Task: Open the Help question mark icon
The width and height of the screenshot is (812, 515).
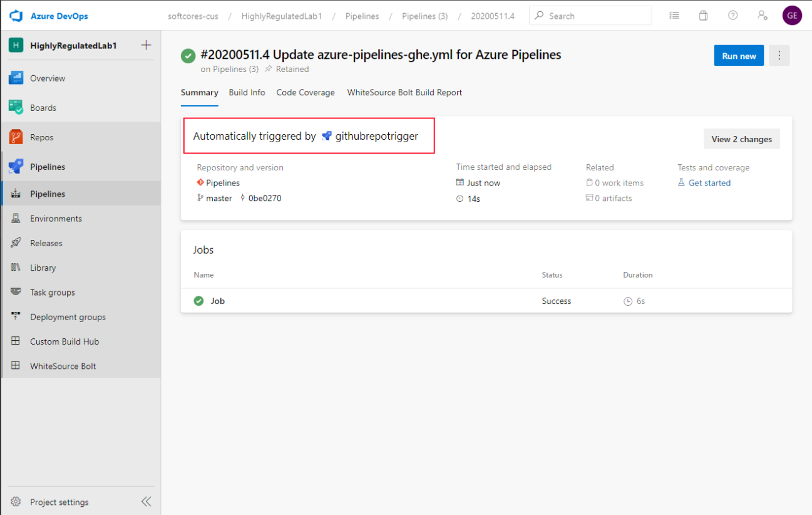Action: pos(732,16)
